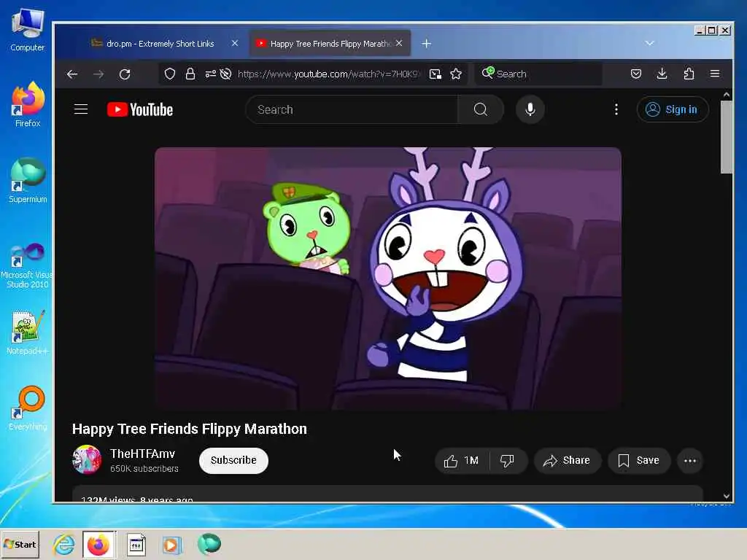Image resolution: width=747 pixels, height=560 pixels.
Task: Select Notepad++ desktop shortcut
Action: (28, 332)
